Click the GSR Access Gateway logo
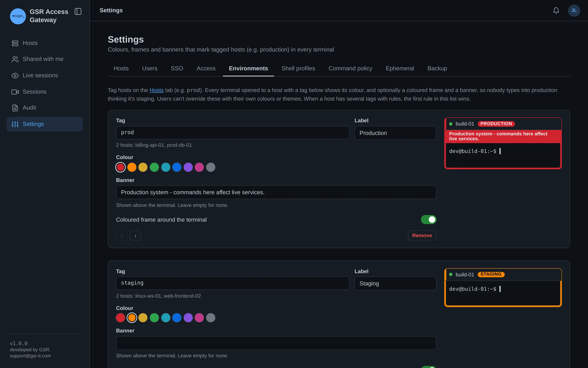The image size is (588, 368). click(18, 16)
